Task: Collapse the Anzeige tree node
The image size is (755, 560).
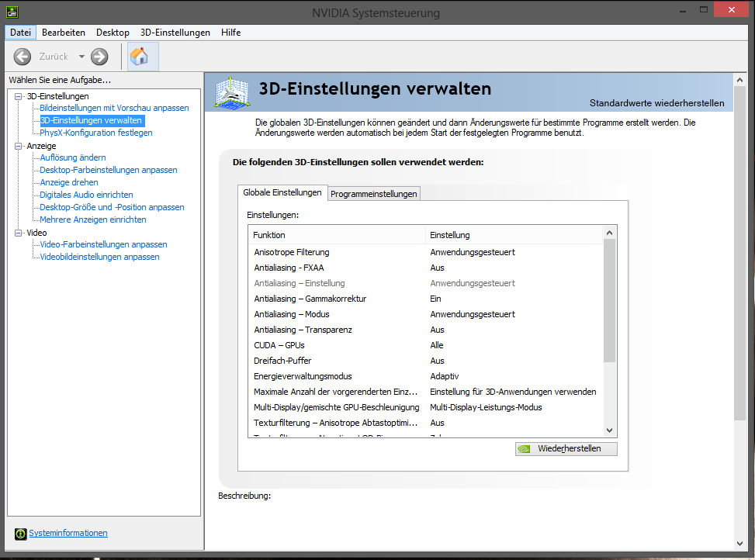Action: click(19, 146)
